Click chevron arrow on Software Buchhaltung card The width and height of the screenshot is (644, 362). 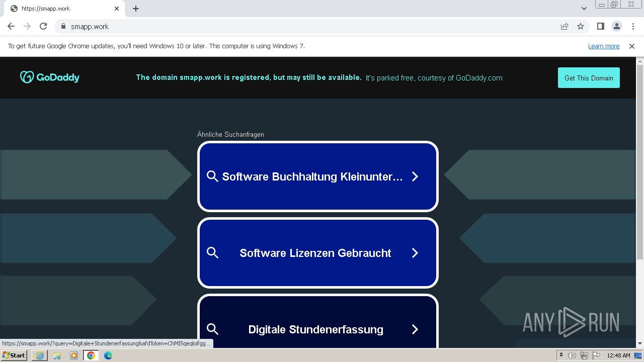415,176
